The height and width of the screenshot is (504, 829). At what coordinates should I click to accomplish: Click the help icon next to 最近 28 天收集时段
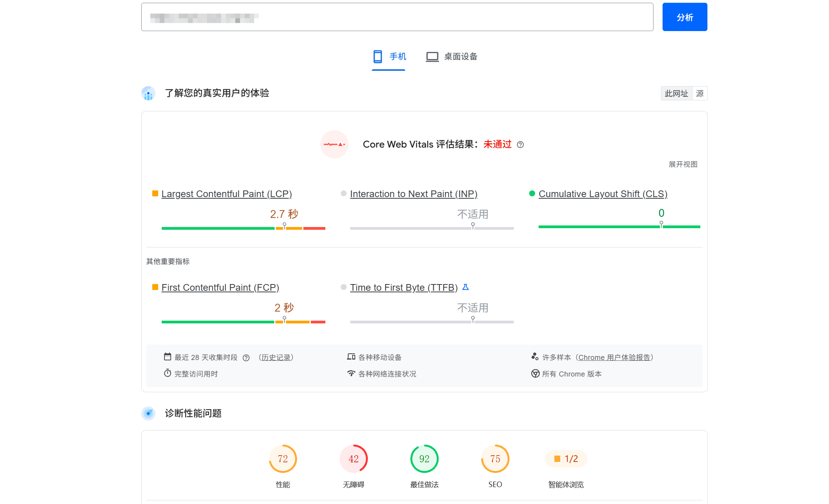(x=246, y=358)
